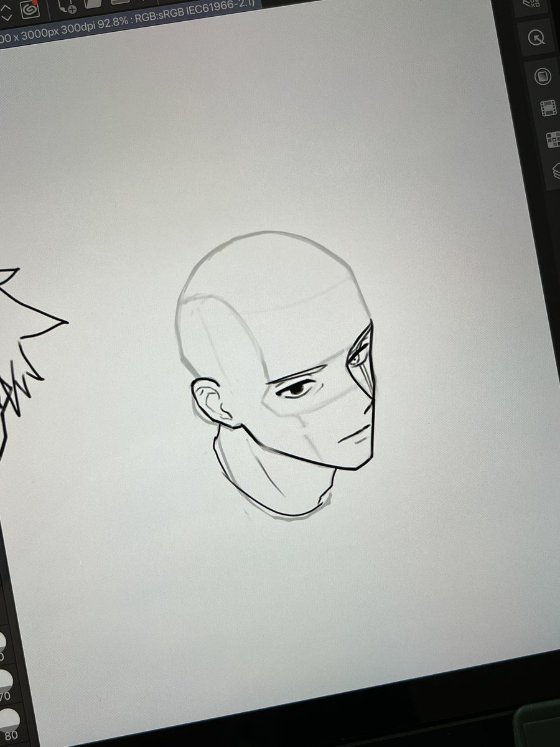
Task: Open the Color Set grid icon
Action: pyautogui.click(x=553, y=139)
